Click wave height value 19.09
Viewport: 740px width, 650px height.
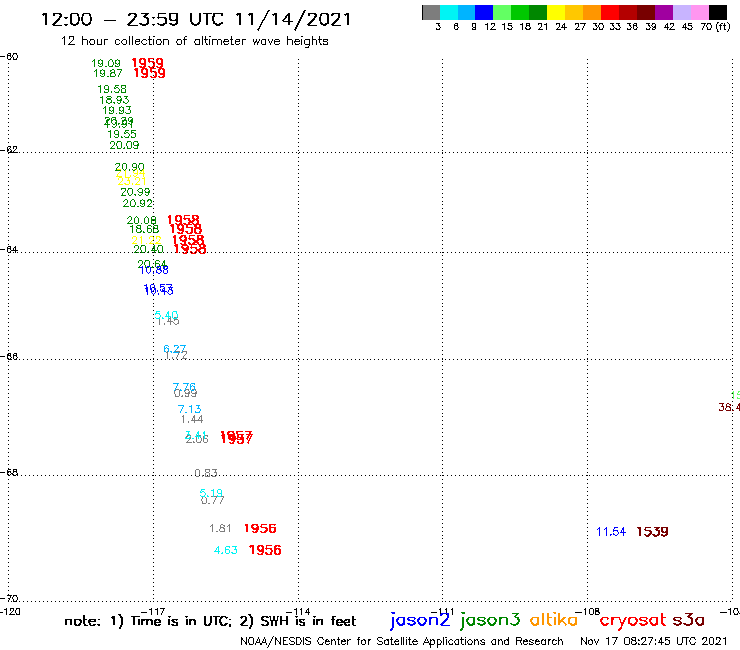point(106,63)
